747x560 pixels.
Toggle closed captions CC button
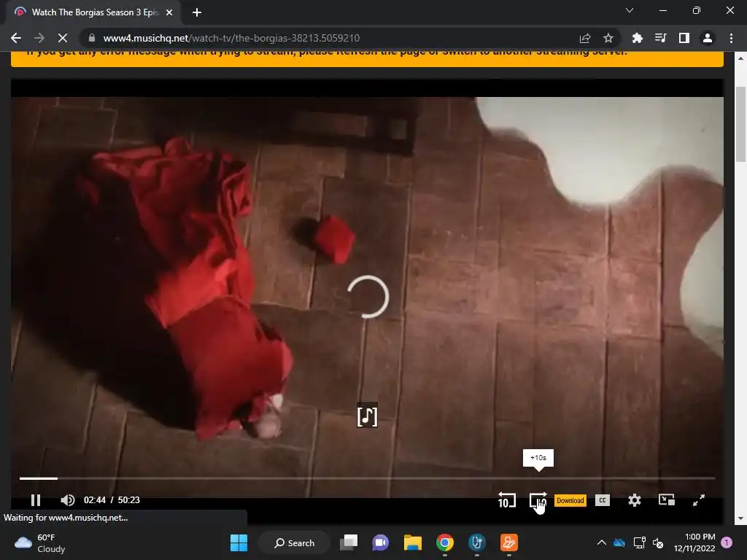[x=602, y=500]
